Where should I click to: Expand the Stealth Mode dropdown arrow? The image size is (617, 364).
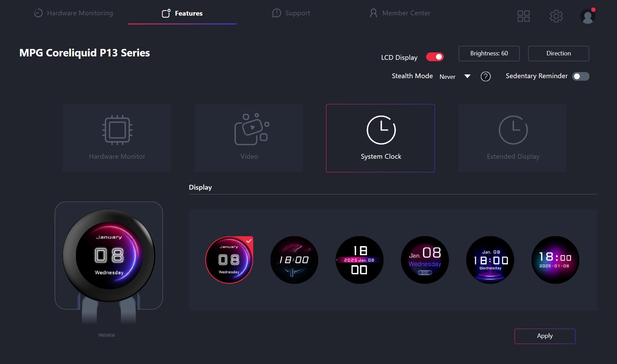(x=467, y=76)
